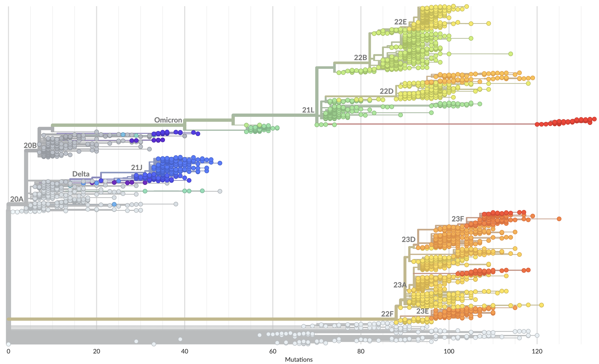599x364 pixels.
Task: Click the Omicron branch label
Action: pos(168,120)
